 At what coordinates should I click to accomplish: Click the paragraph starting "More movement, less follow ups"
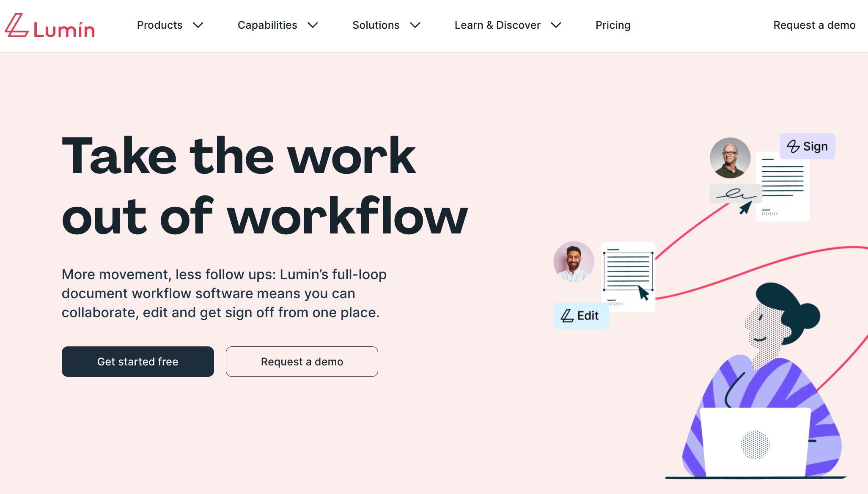(224, 294)
